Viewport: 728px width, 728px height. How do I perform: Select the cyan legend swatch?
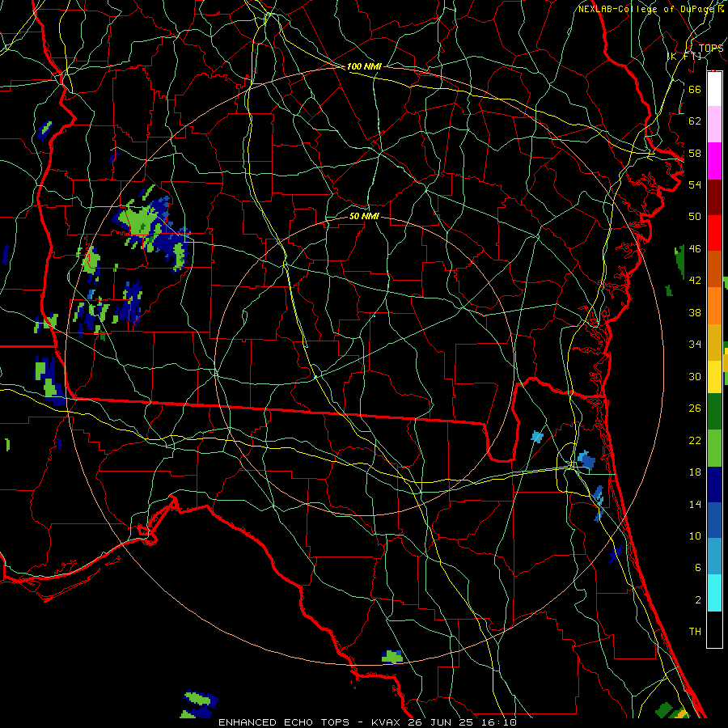pyautogui.click(x=714, y=593)
